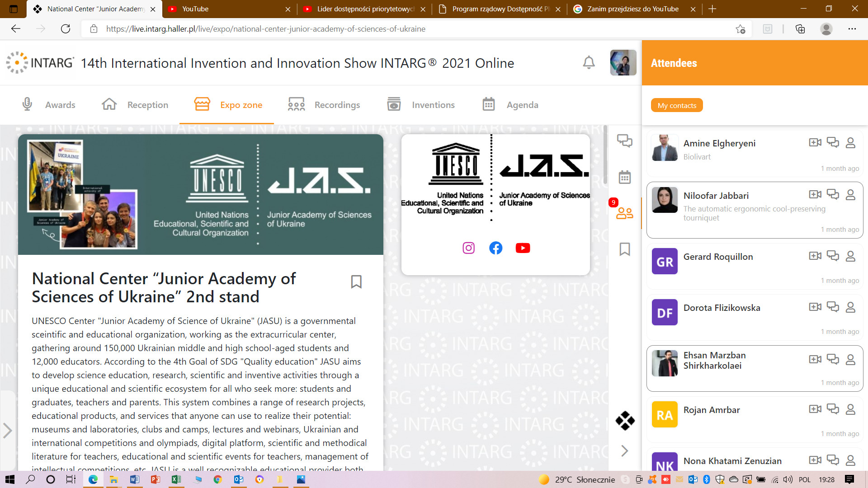Start video call with Dorota Flizikowska
The image size is (868, 488).
click(815, 307)
